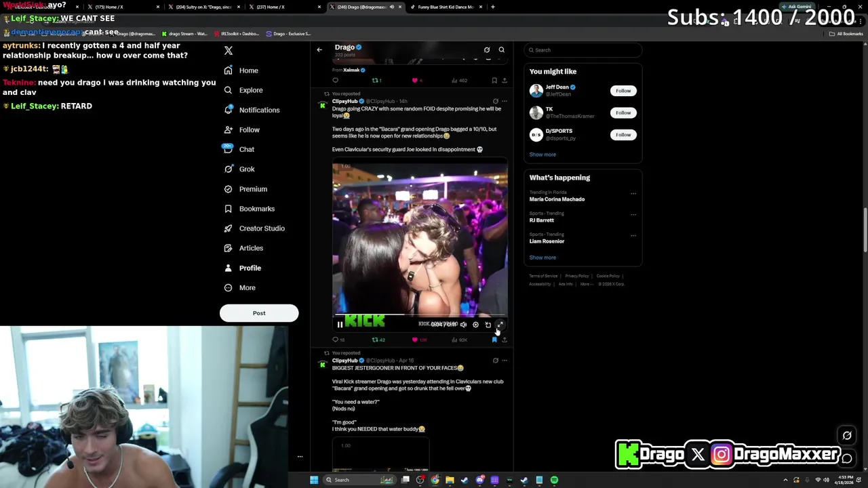868x488 pixels.
Task: Open options for Liam Rosenior trend
Action: coord(633,236)
